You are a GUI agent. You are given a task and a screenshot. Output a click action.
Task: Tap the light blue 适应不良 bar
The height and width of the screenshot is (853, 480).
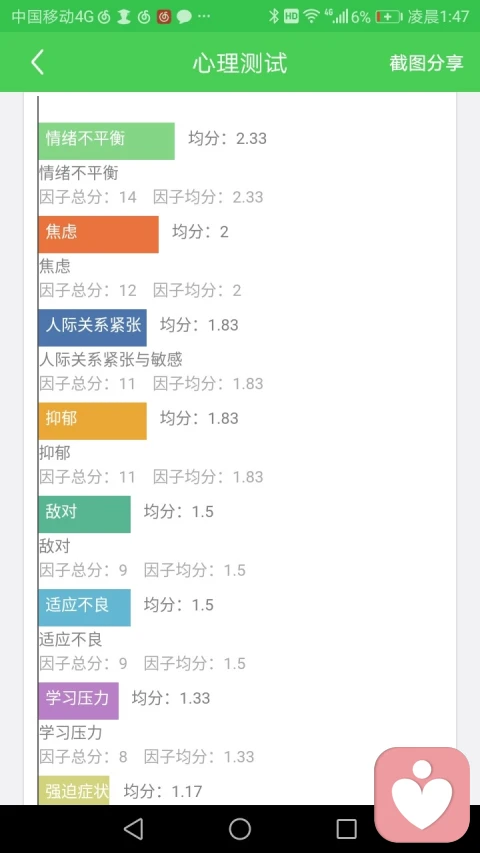pyautogui.click(x=84, y=608)
